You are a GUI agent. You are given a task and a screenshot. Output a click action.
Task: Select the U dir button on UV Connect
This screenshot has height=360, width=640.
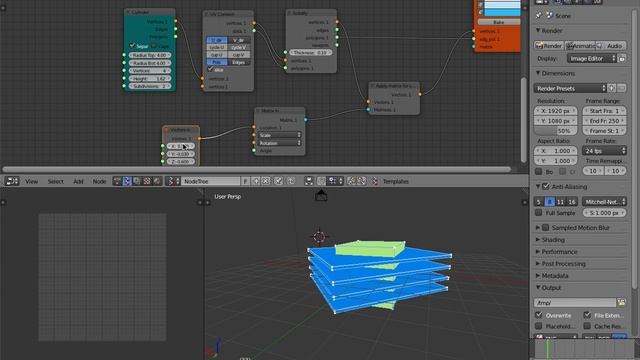pos(217,40)
